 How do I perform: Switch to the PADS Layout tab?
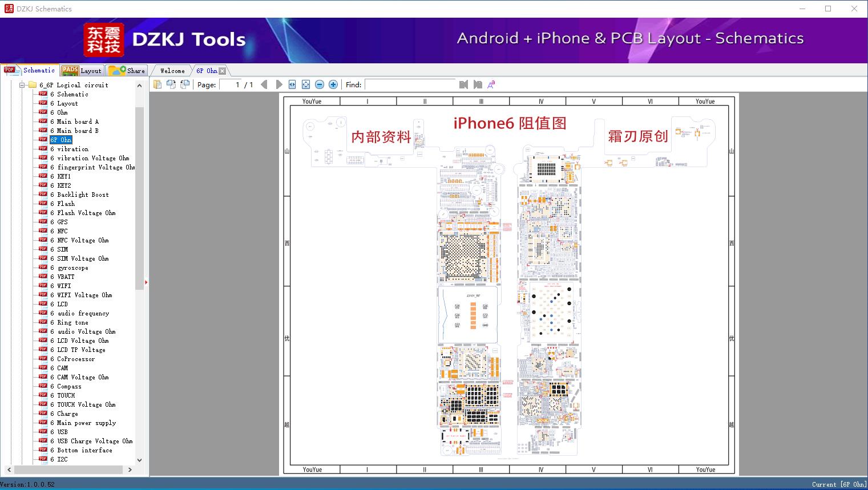(x=82, y=71)
